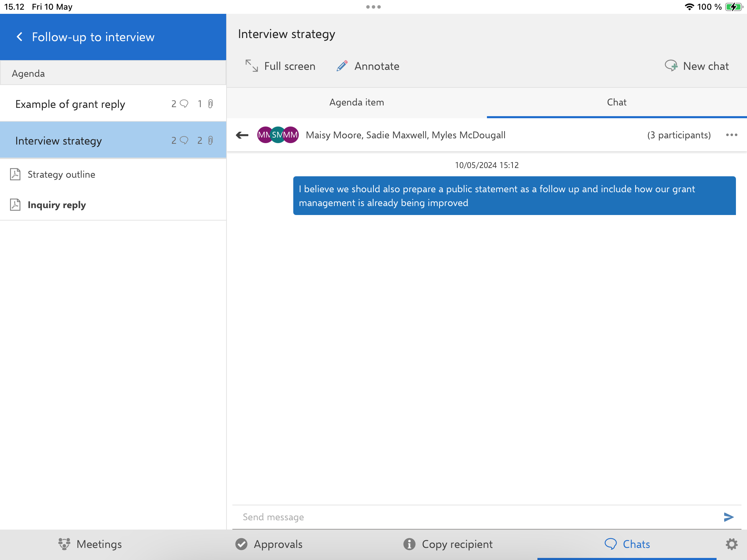Select Example of grant reply agenda item
747x560 pixels.
click(x=70, y=104)
